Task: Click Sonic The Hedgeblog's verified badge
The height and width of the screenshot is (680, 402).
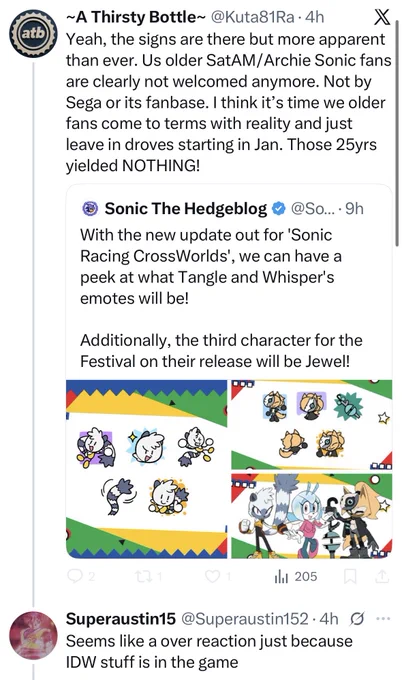Action: point(278,209)
